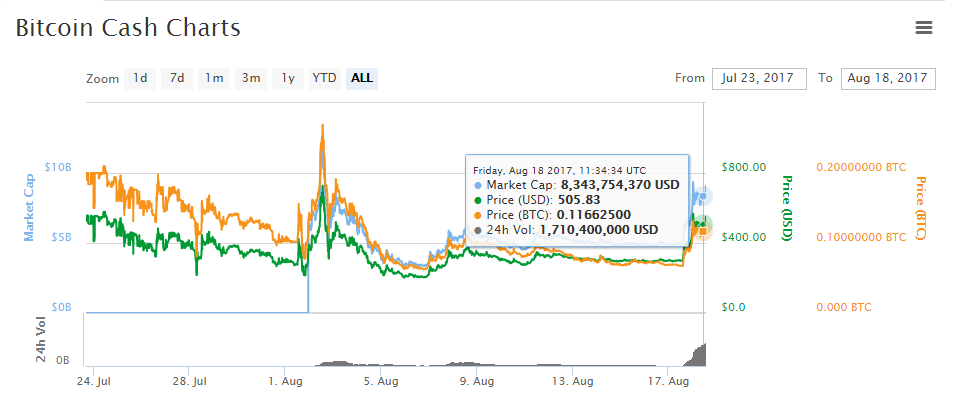Click the 0.10000000 BTC axis value
The image size is (961, 399).
click(861, 237)
